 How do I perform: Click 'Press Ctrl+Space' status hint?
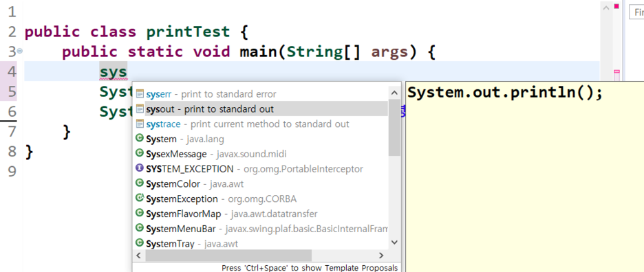310,268
